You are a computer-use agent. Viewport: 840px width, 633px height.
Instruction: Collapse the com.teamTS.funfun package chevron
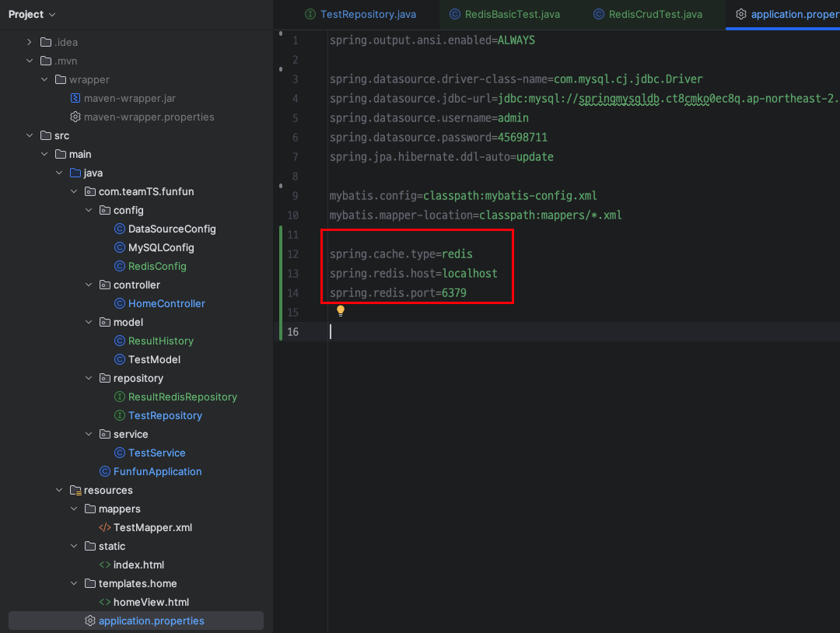tap(74, 192)
